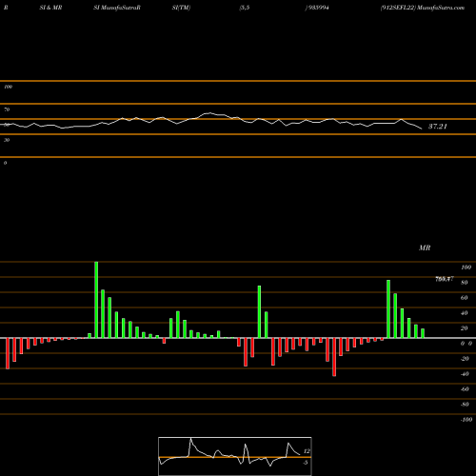Click the RSI value label 37.21
The image size is (476, 476).
(x=438, y=127)
